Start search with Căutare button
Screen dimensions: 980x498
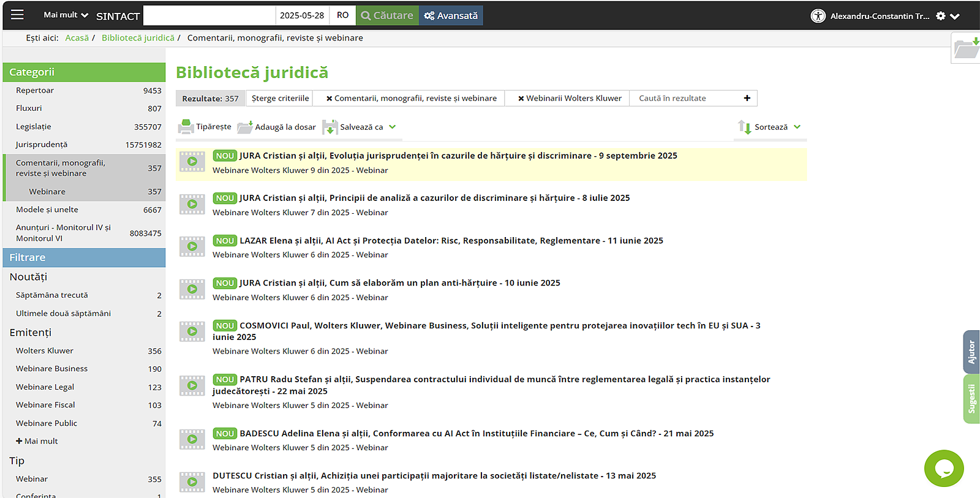387,15
